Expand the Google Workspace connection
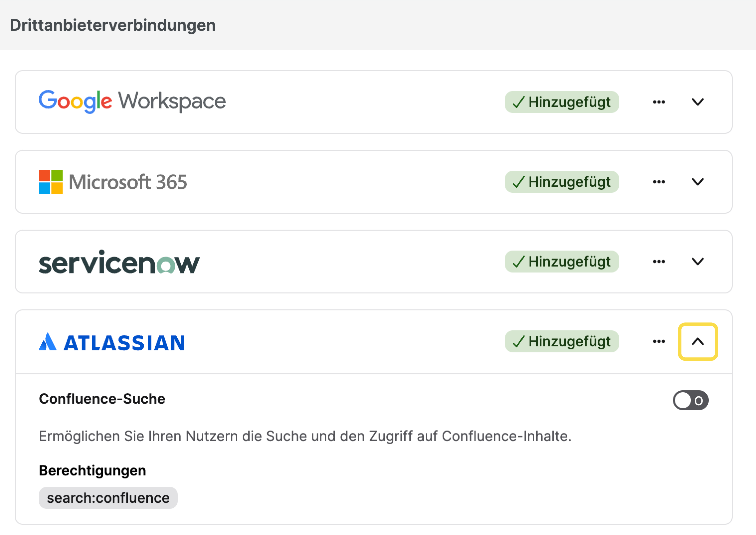The width and height of the screenshot is (756, 535). pos(697,102)
